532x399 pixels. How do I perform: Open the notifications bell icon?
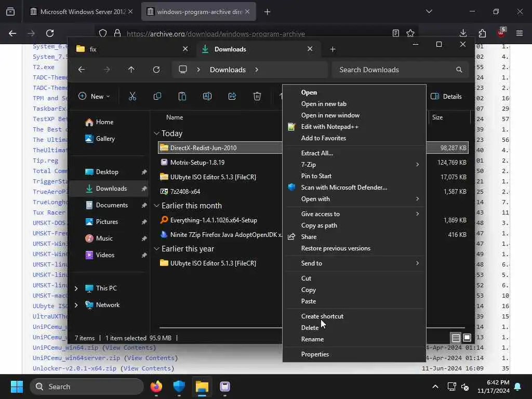(x=518, y=387)
